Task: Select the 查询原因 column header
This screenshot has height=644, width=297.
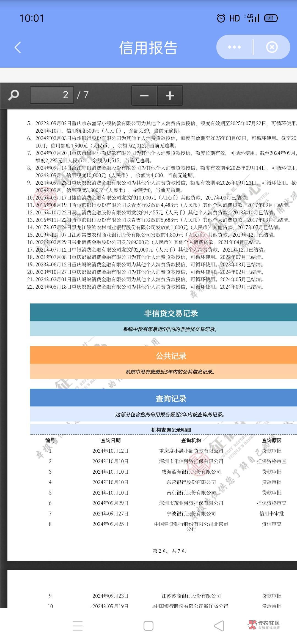Action: click(x=271, y=440)
